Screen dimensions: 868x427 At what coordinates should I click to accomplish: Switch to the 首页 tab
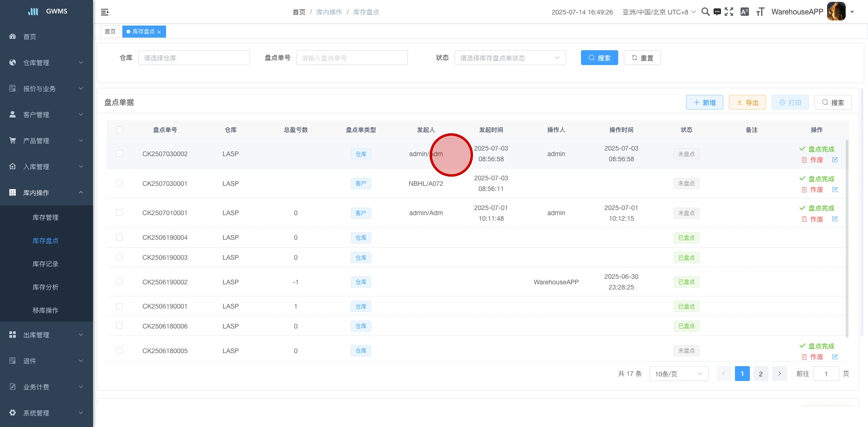[x=110, y=32]
